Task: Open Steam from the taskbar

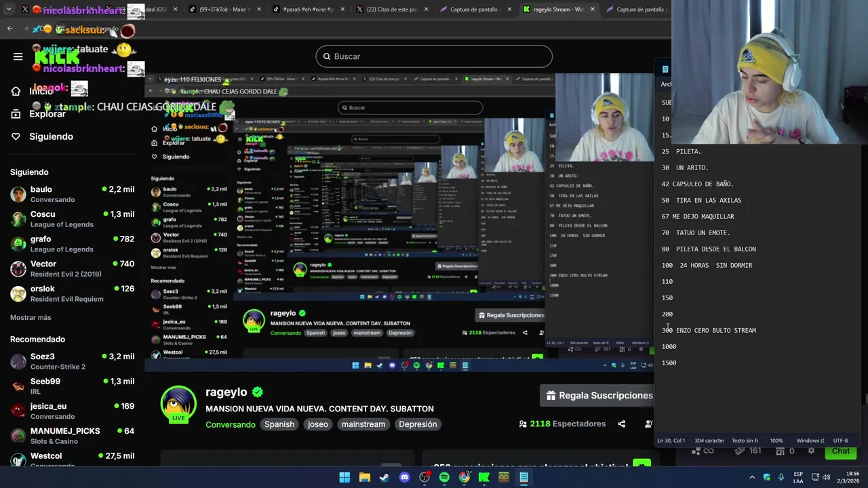Action: [384, 477]
